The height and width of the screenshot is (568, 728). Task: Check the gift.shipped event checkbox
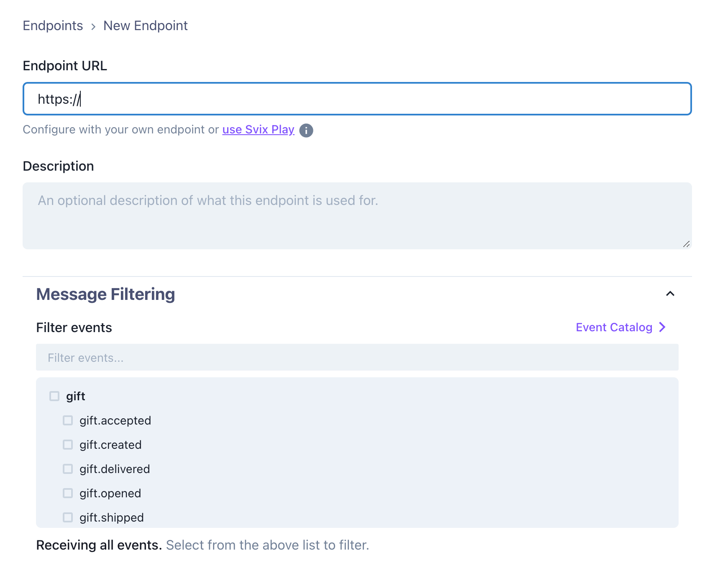click(x=68, y=517)
